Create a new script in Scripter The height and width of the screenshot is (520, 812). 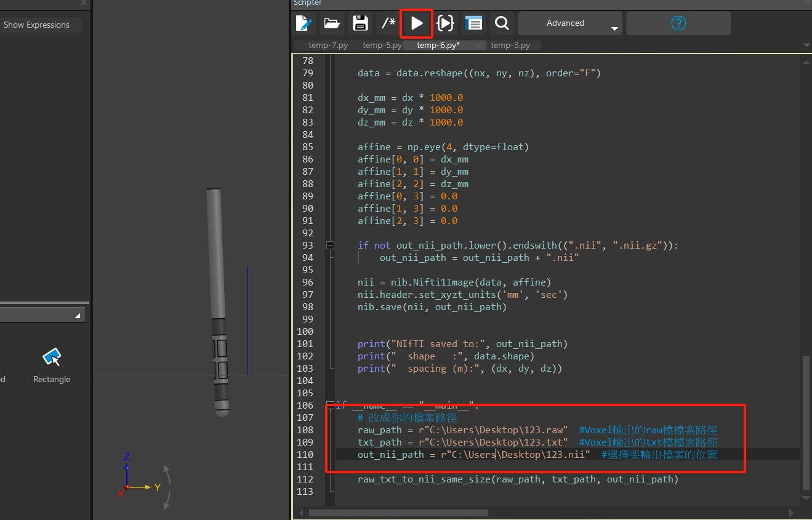click(304, 23)
